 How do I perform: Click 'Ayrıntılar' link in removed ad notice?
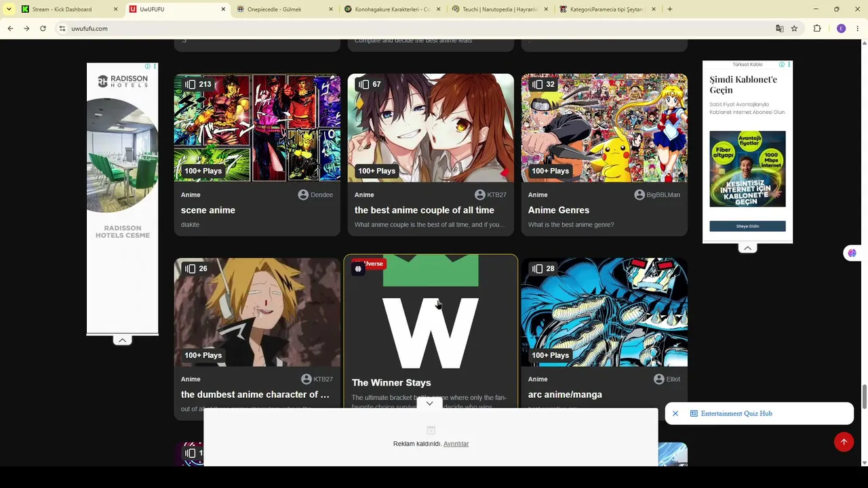point(456,444)
